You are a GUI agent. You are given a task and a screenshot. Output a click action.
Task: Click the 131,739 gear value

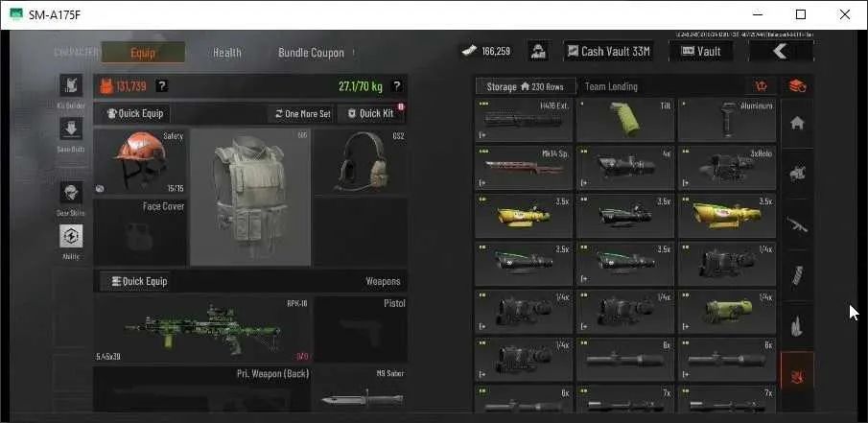[131, 86]
